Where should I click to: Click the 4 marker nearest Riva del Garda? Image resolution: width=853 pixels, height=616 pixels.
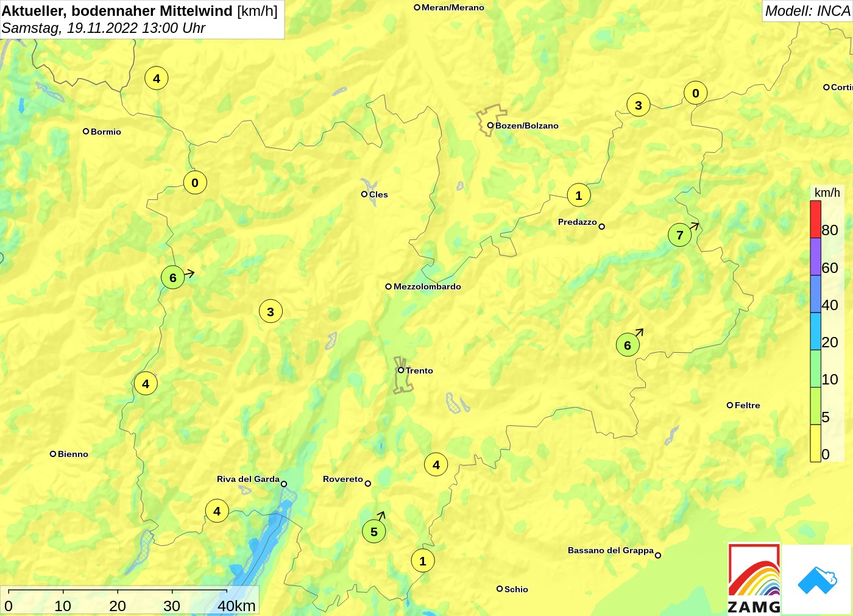[x=217, y=511]
